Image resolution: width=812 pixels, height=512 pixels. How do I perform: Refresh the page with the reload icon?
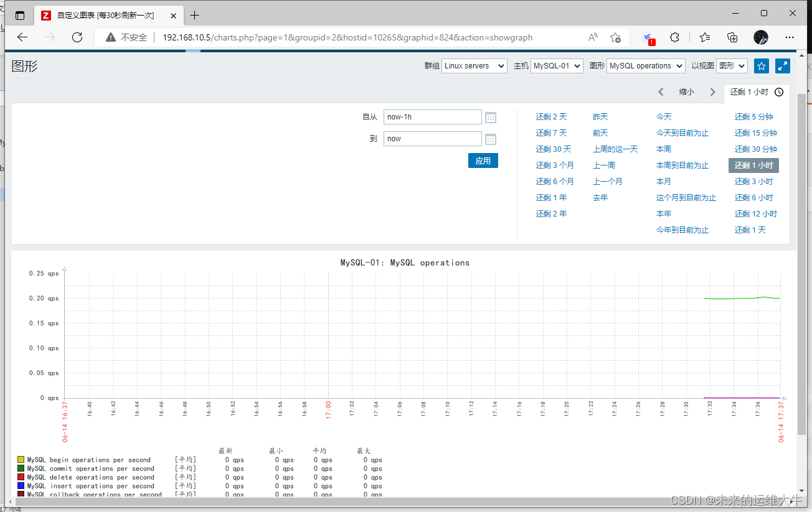[77, 37]
